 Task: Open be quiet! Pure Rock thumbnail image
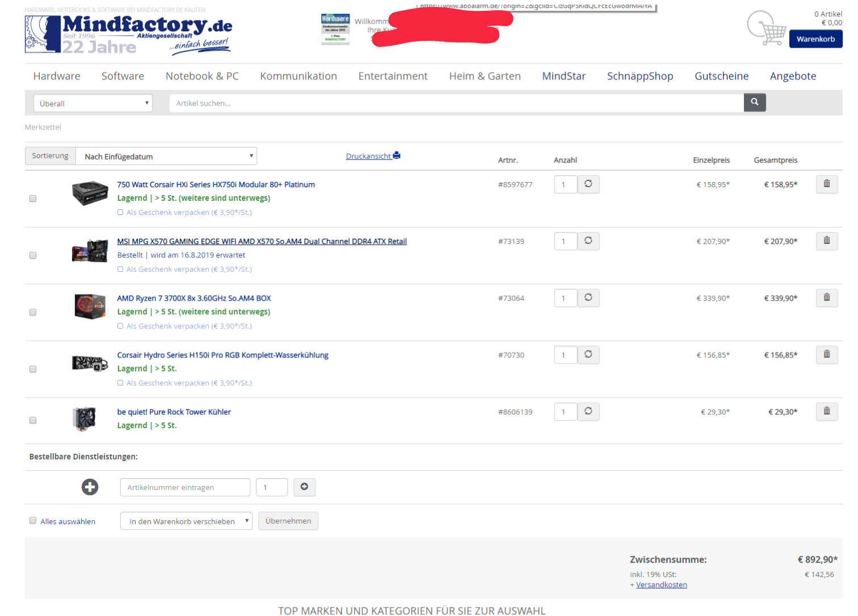click(85, 419)
